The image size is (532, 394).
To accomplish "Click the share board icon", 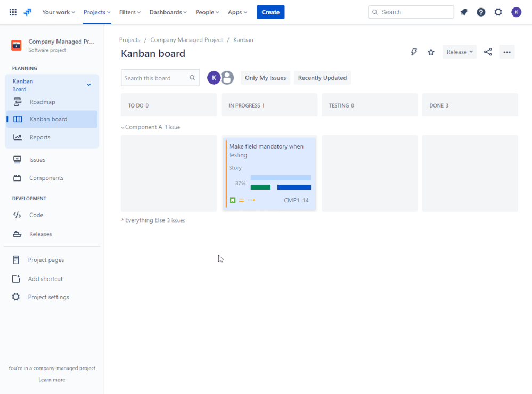I will click(488, 52).
